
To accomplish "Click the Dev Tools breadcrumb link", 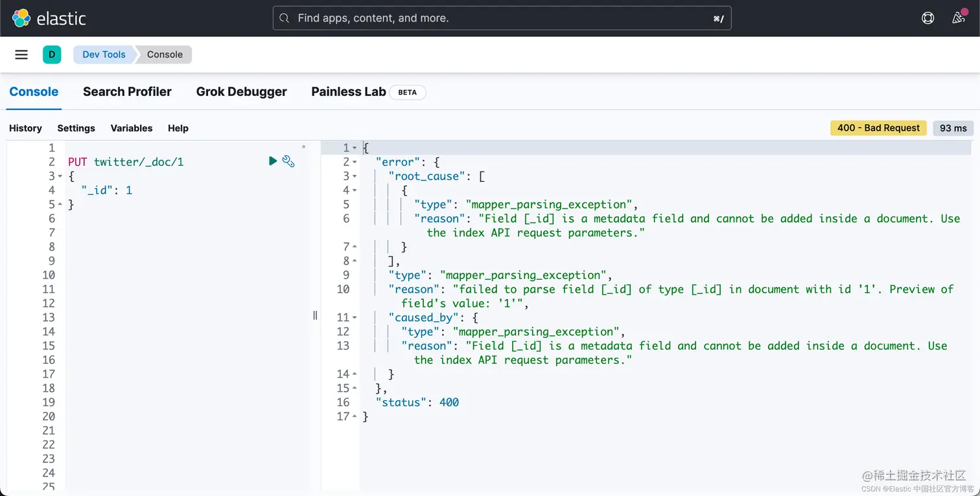I will click(104, 54).
